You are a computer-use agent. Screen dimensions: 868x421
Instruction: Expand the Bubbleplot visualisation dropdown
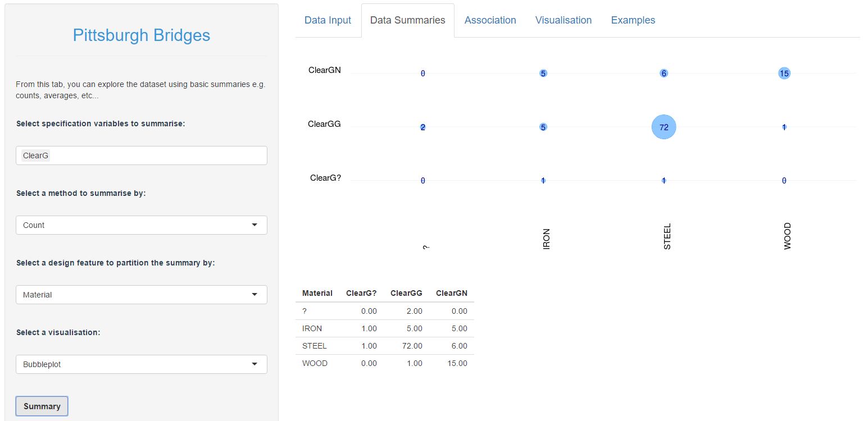coord(141,364)
